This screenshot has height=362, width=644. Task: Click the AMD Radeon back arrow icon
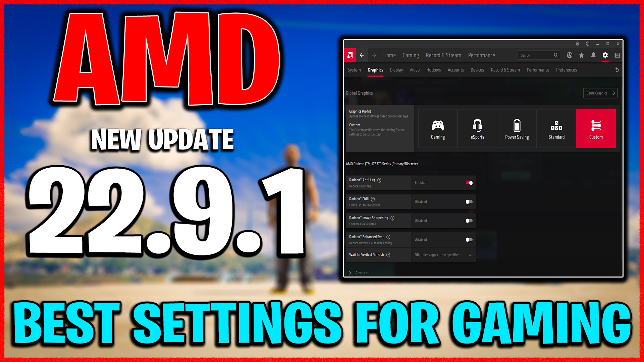pyautogui.click(x=362, y=55)
